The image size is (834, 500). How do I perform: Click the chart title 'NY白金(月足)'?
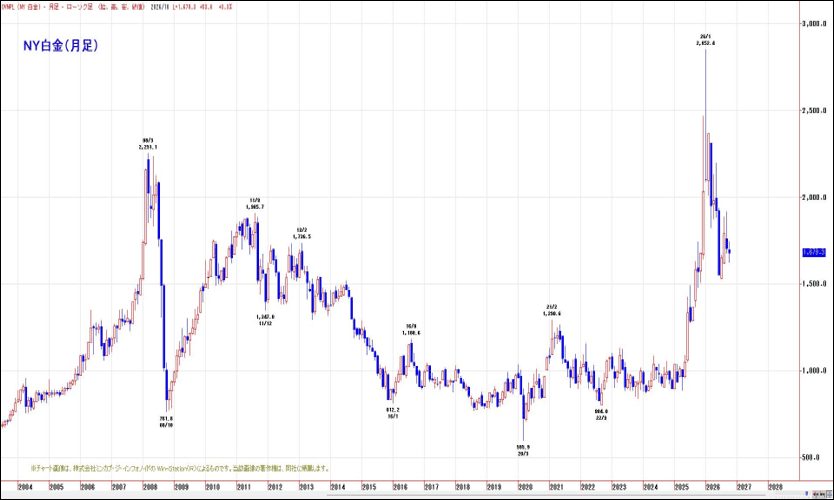[61, 46]
